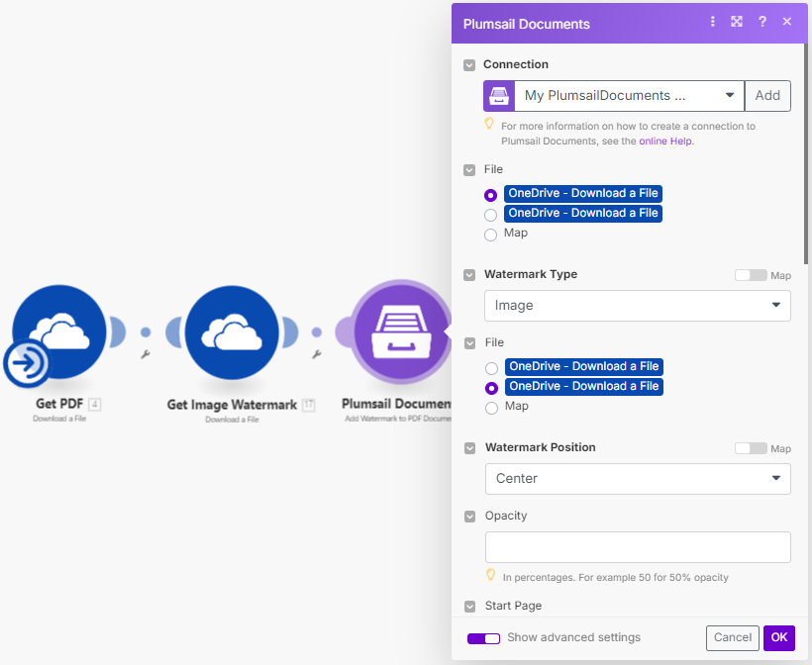Click the number 17 badge beside Get Image Watermark
The height and width of the screenshot is (665, 812).
(x=309, y=404)
